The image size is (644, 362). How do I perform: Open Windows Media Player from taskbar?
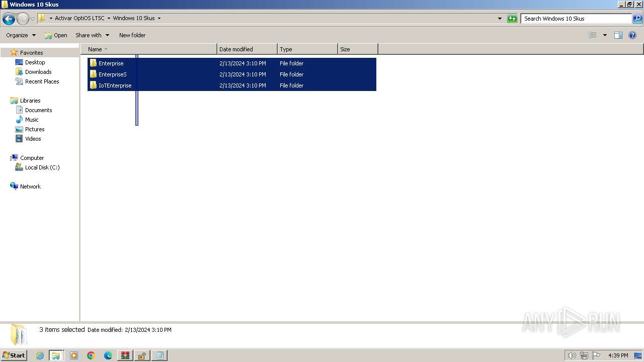(74, 355)
